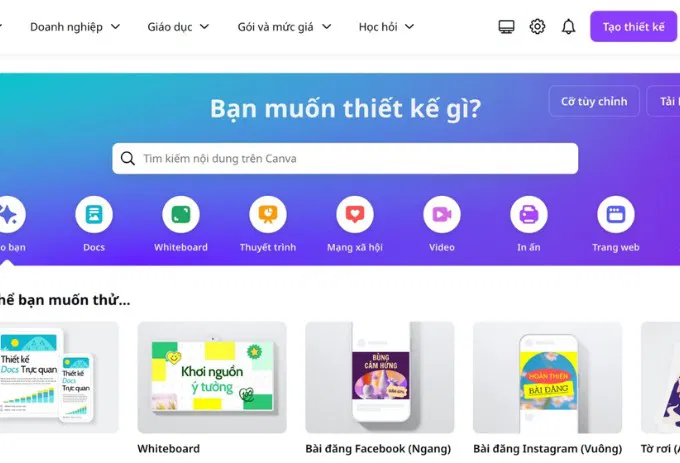Open the notifications bell icon
Screen dimensions: 680x463
coord(569,27)
